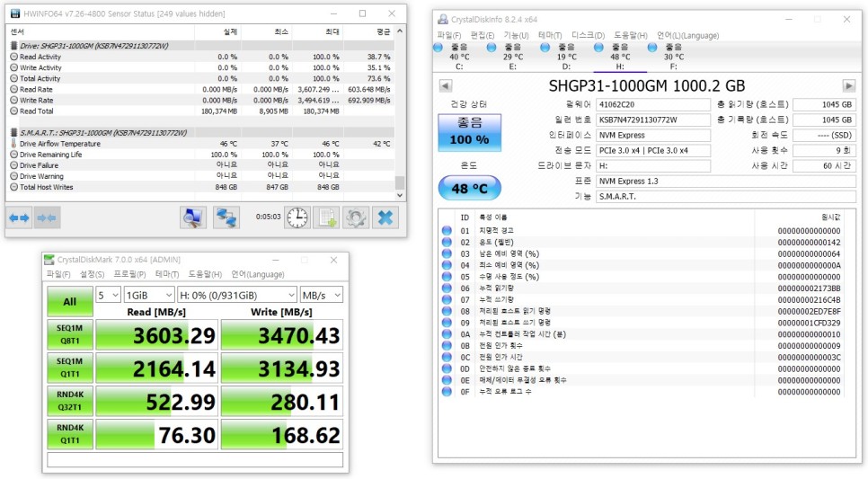Open CrystalDiskMark 도움말(H) menu
Screen dimensions: 868x479
coord(205,274)
